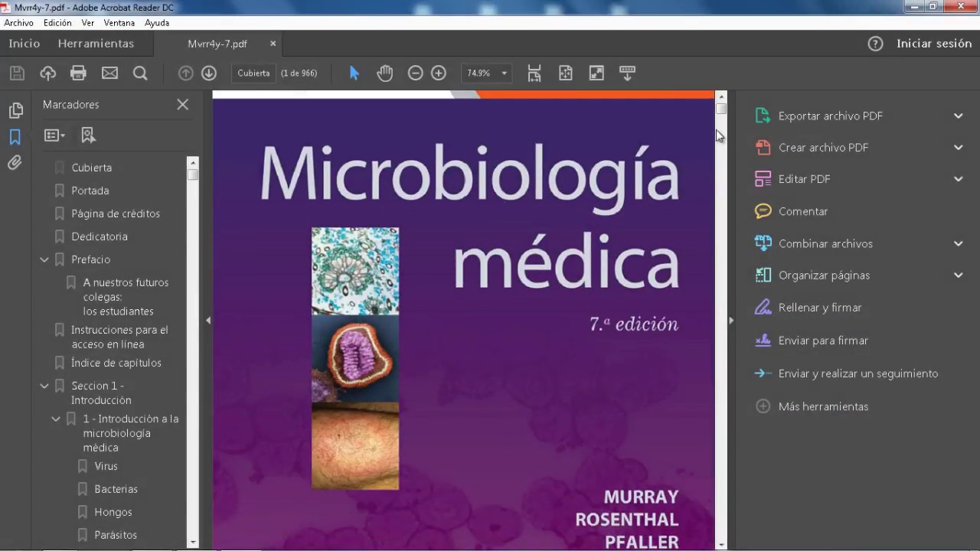980x551 pixels.
Task: Close the Marcadores panel
Action: [182, 104]
